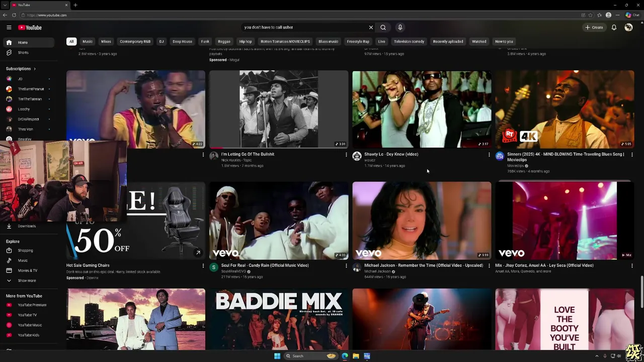Open Soul For Real Candy Rain title
The width and height of the screenshot is (644, 362).
[x=265, y=265]
